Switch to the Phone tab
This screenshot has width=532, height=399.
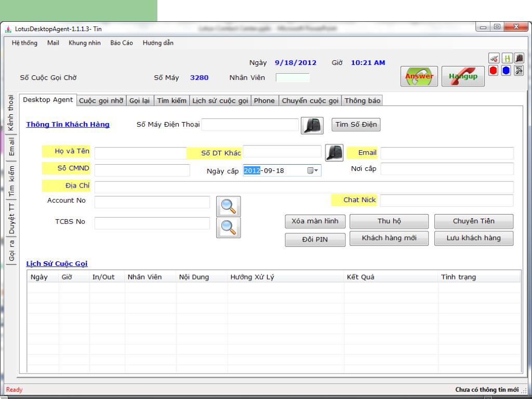click(264, 101)
